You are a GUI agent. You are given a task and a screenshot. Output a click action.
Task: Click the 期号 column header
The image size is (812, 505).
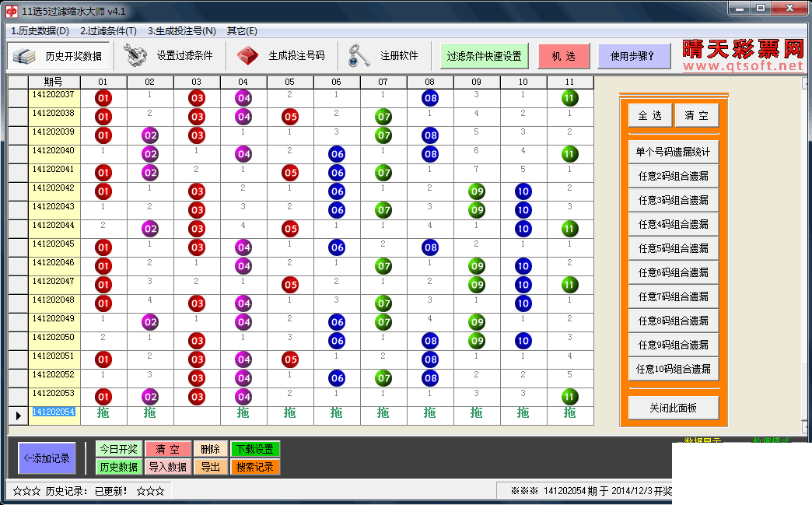tap(54, 82)
